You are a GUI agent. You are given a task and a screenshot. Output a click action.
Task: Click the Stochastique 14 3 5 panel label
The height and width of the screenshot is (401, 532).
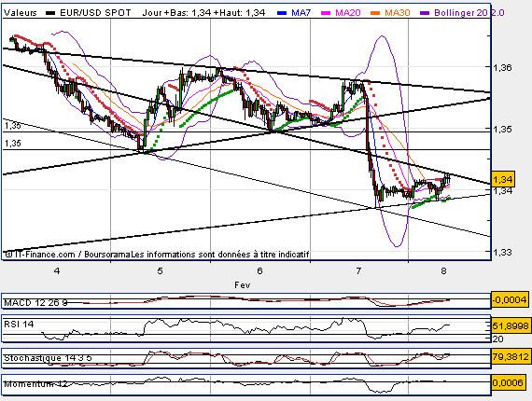(48, 358)
